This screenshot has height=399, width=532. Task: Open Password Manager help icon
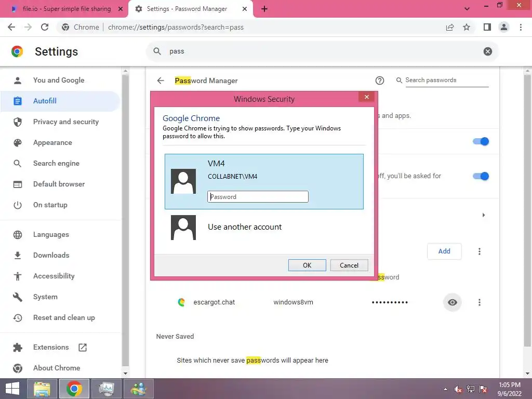[380, 81]
